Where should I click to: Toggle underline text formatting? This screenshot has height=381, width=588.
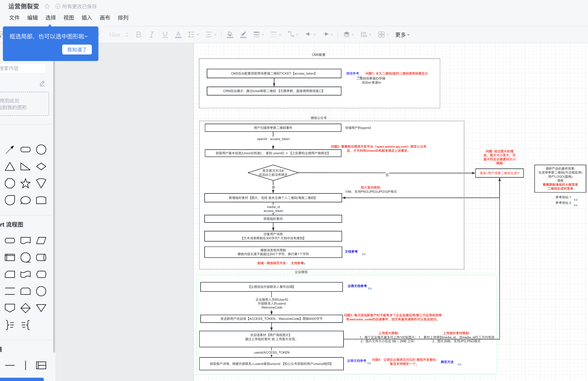point(165,35)
